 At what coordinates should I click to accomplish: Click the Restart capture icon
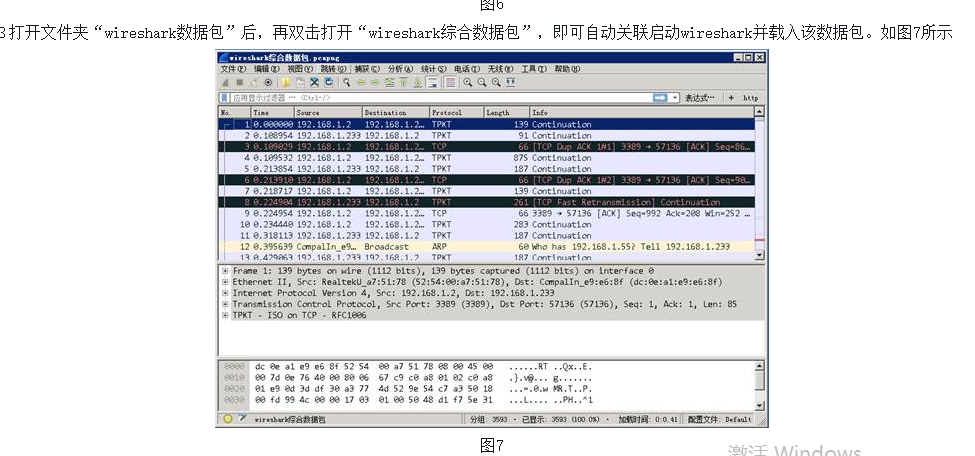(254, 83)
